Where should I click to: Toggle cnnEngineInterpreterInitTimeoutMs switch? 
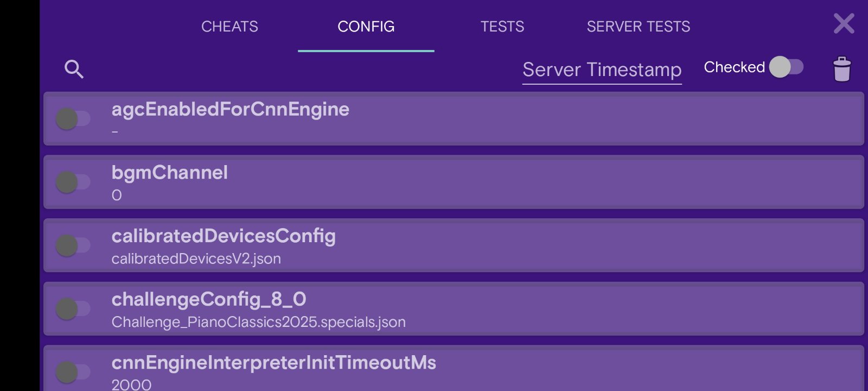pos(73,372)
